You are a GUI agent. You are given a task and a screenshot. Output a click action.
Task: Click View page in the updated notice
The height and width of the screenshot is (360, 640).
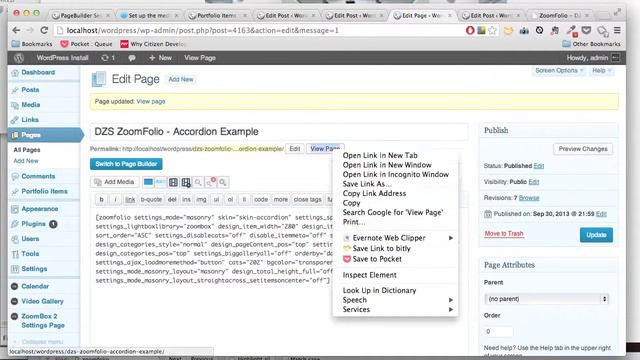coord(151,102)
